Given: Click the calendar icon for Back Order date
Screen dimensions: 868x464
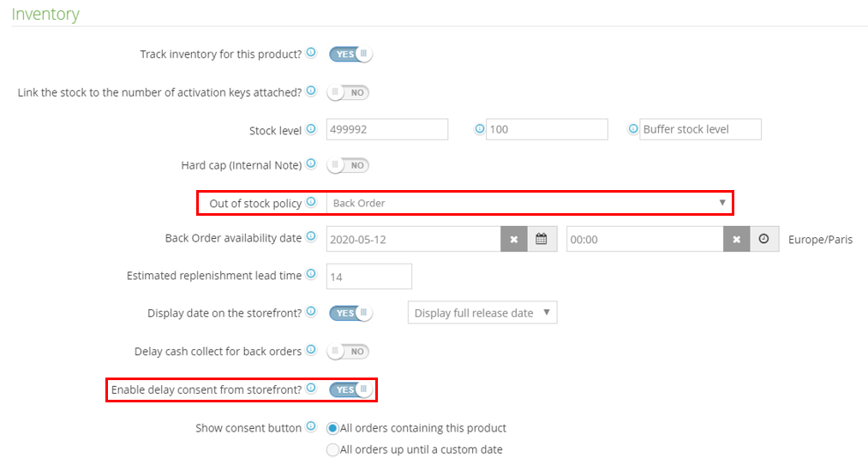Looking at the screenshot, I should pos(542,239).
